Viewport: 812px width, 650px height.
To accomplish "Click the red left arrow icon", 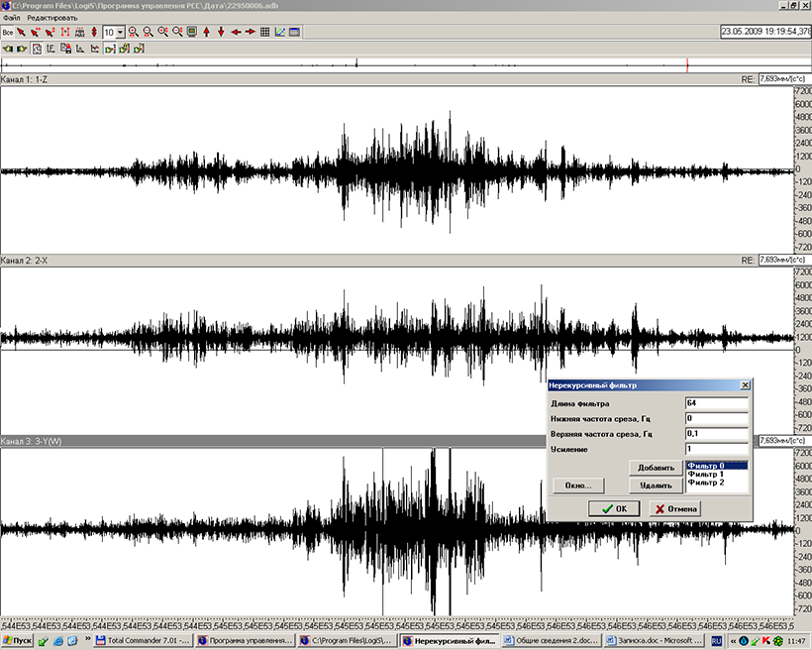I will 236,33.
